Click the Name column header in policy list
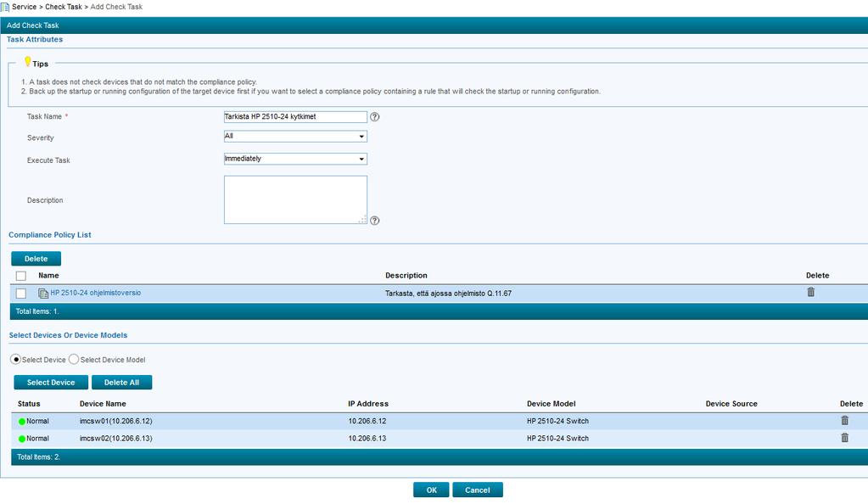 point(48,275)
